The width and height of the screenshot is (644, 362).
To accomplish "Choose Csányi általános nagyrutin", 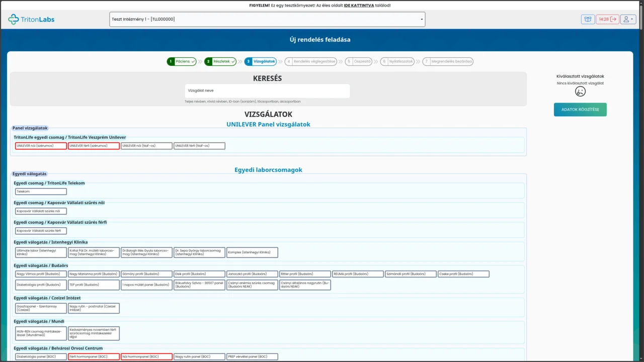I will click(x=305, y=285).
